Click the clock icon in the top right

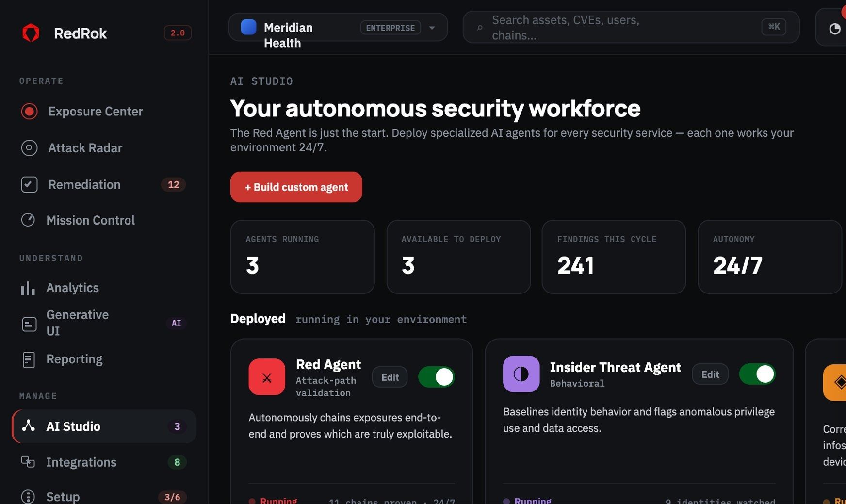[834, 29]
